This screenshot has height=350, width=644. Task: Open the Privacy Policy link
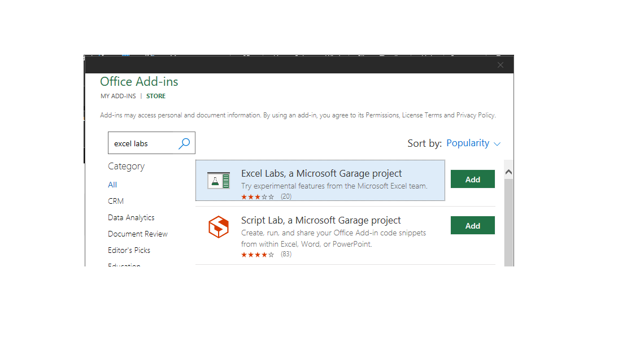[475, 115]
